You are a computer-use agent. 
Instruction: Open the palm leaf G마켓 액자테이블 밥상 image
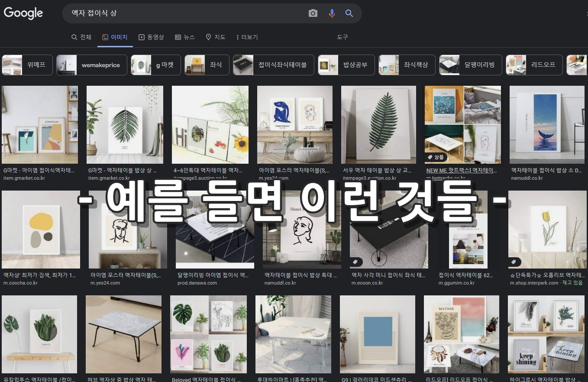[x=125, y=125]
